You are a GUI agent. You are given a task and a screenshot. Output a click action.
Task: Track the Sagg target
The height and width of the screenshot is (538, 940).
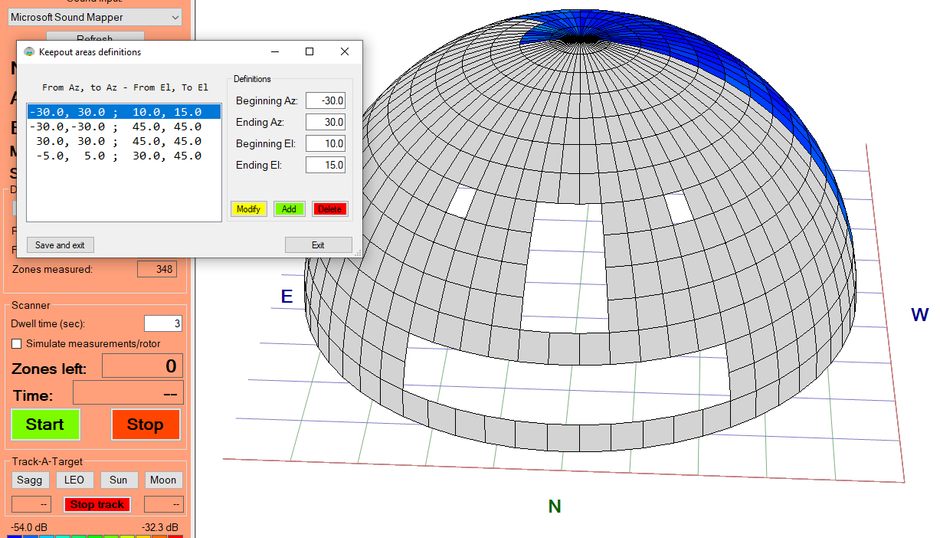pos(30,480)
